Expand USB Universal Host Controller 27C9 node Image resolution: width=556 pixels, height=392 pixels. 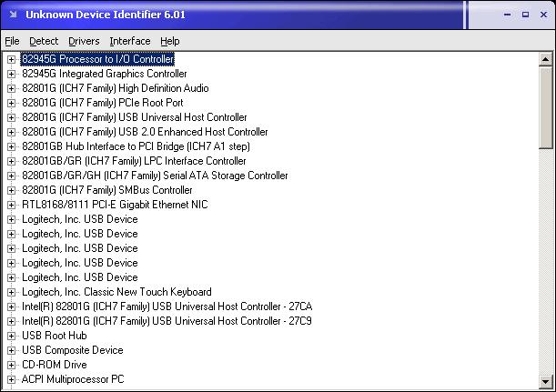click(x=11, y=321)
